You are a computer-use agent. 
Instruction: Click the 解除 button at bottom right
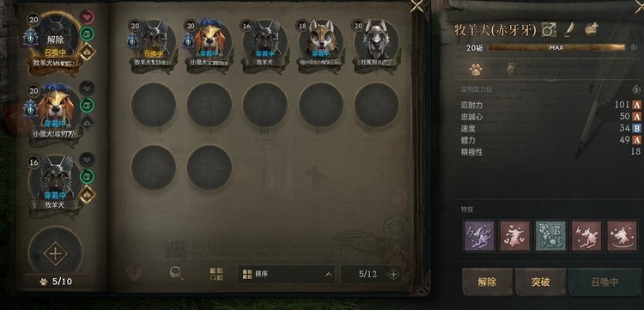coord(487,282)
